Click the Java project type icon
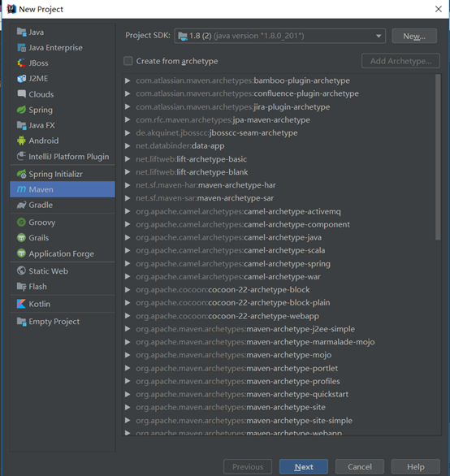 (x=22, y=32)
